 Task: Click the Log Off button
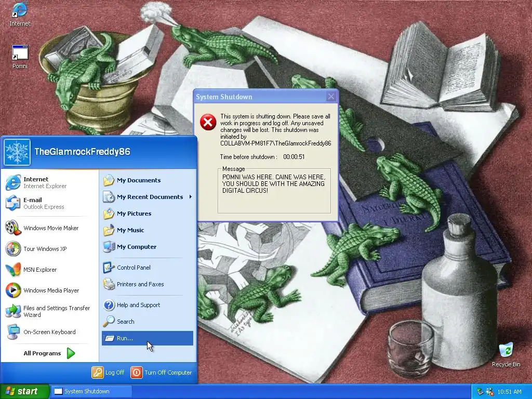click(108, 373)
